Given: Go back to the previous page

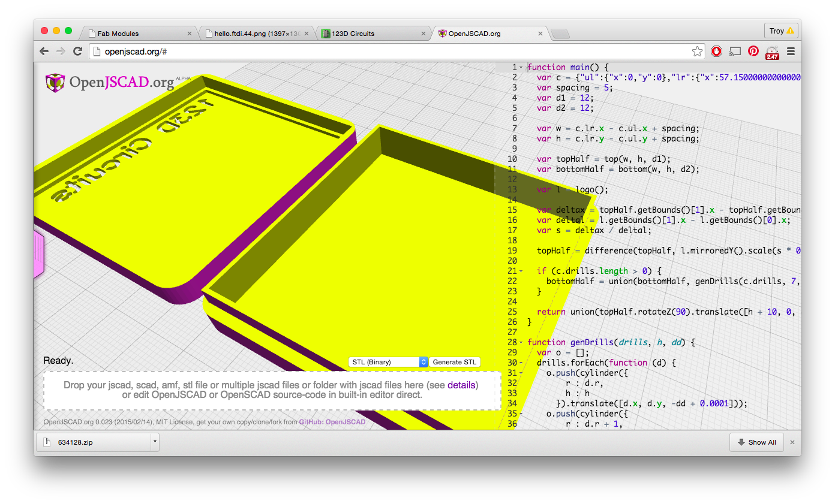Looking at the screenshot, I should pyautogui.click(x=44, y=52).
